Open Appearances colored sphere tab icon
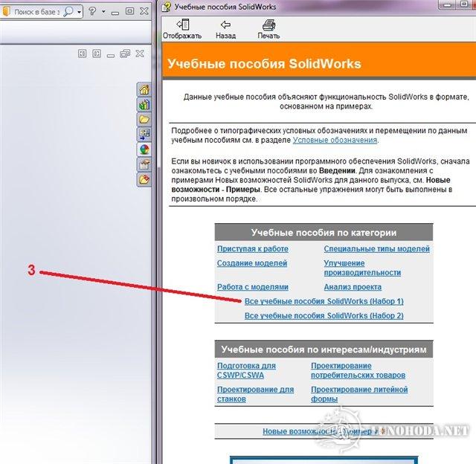The height and width of the screenshot is (464, 476). pyautogui.click(x=144, y=149)
